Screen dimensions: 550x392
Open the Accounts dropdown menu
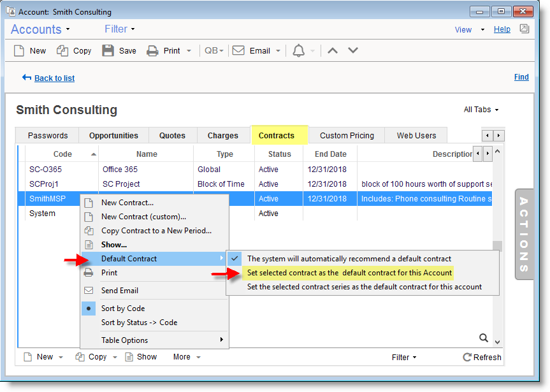click(x=40, y=29)
